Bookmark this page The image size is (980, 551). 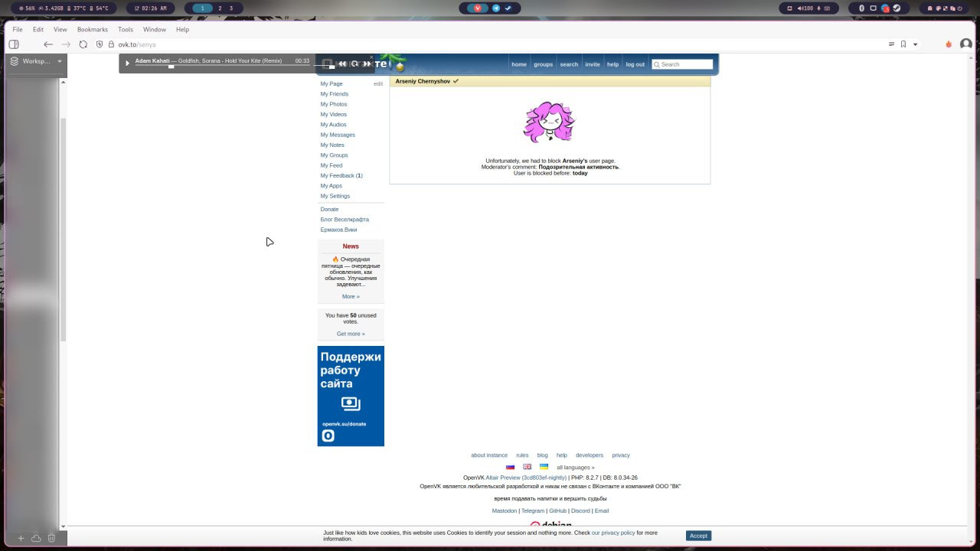[903, 44]
